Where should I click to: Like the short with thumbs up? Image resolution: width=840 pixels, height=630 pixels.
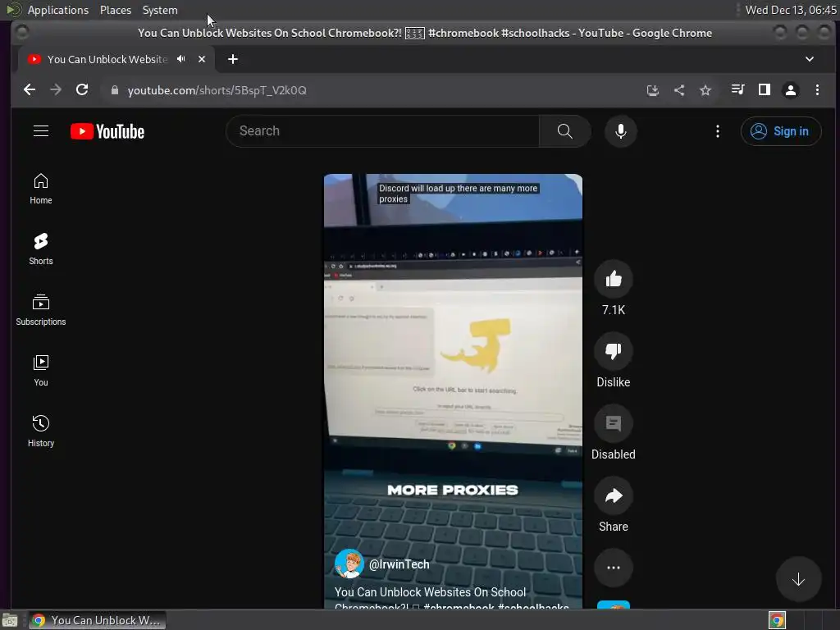pos(614,279)
